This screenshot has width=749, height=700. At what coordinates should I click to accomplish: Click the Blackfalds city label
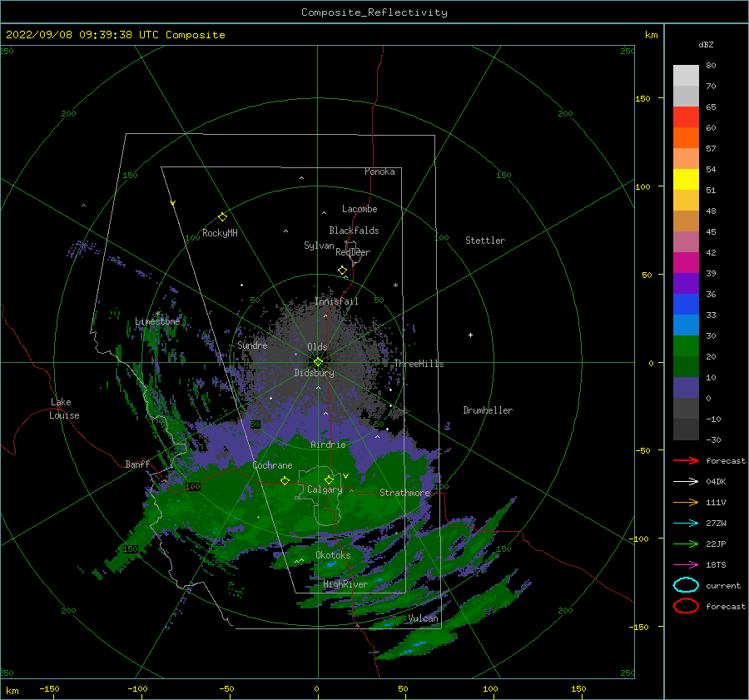click(x=354, y=231)
